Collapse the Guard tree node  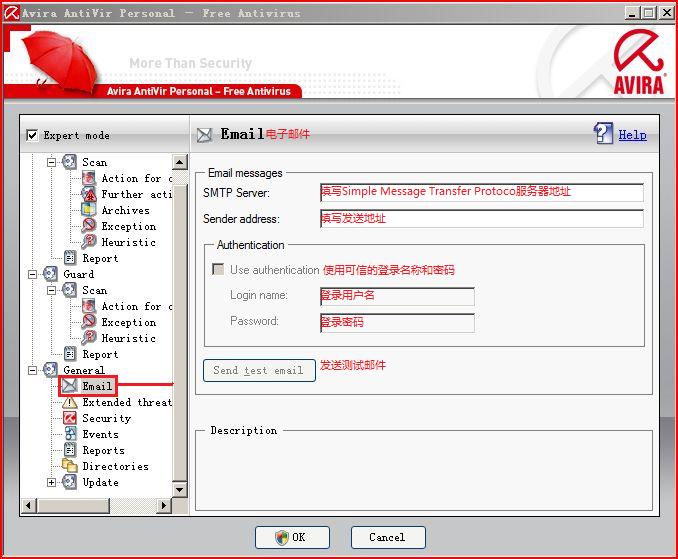[x=32, y=275]
